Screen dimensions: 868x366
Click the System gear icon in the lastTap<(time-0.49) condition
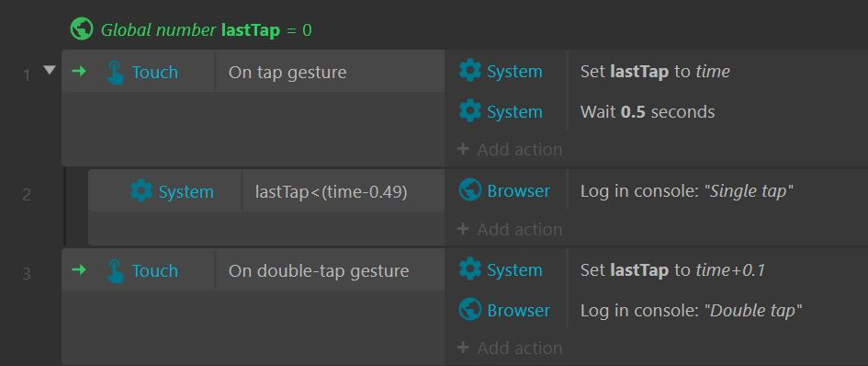(141, 191)
